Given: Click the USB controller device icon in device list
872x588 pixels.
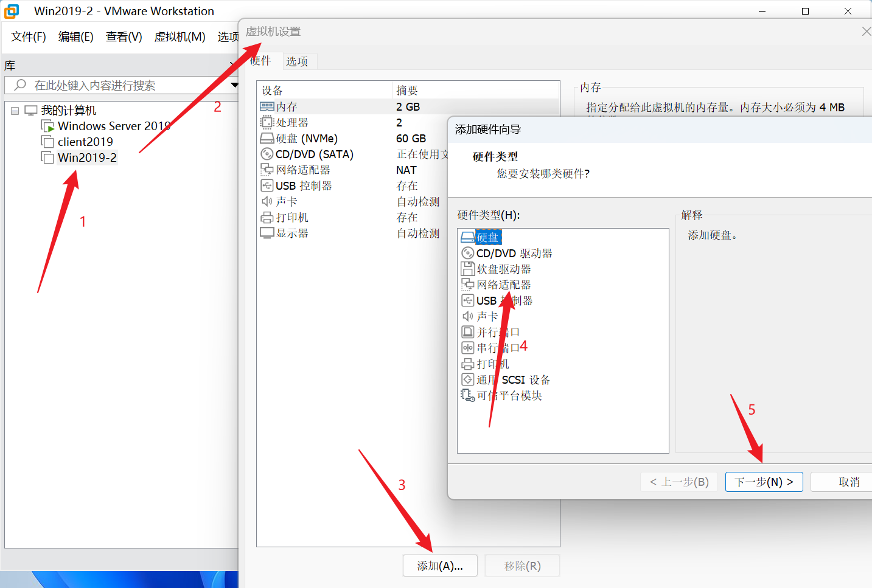Looking at the screenshot, I should [267, 185].
